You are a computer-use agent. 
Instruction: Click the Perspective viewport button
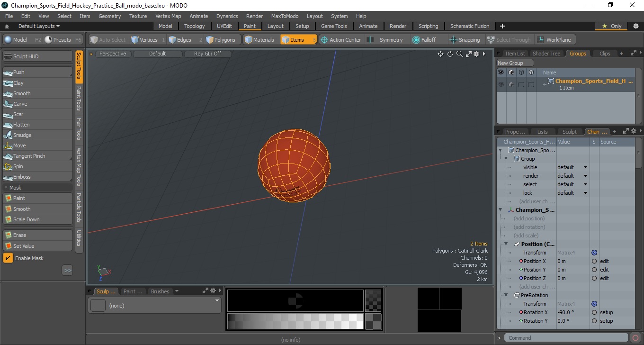click(113, 54)
